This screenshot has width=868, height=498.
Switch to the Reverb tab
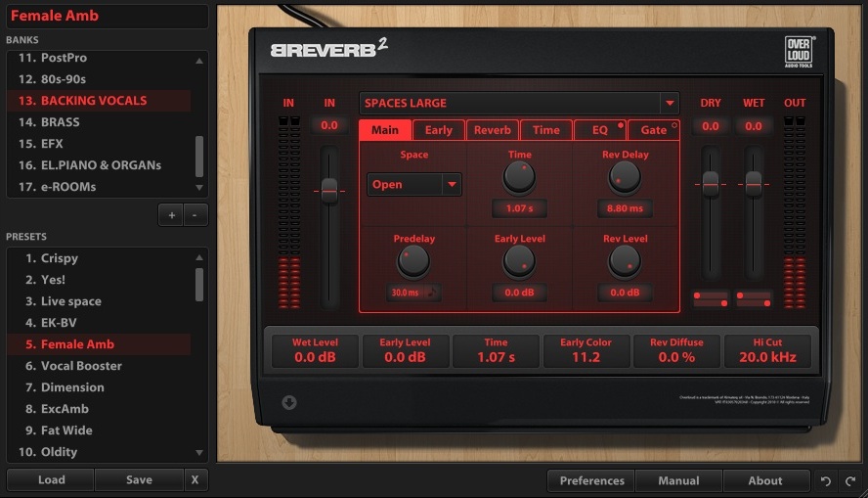(x=493, y=130)
